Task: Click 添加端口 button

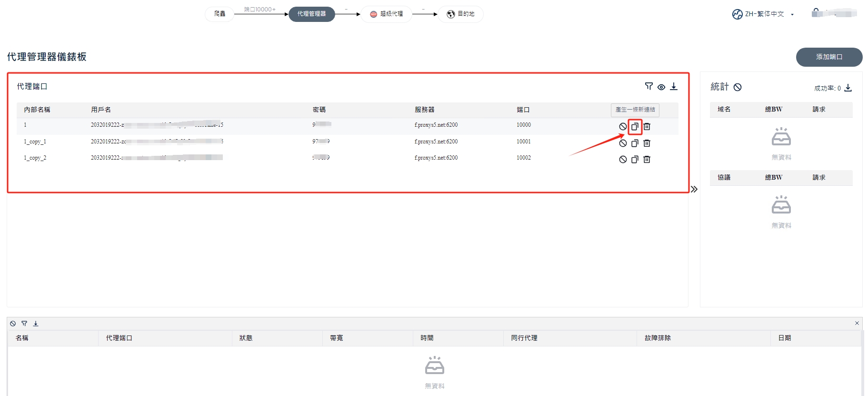Action: click(x=829, y=57)
